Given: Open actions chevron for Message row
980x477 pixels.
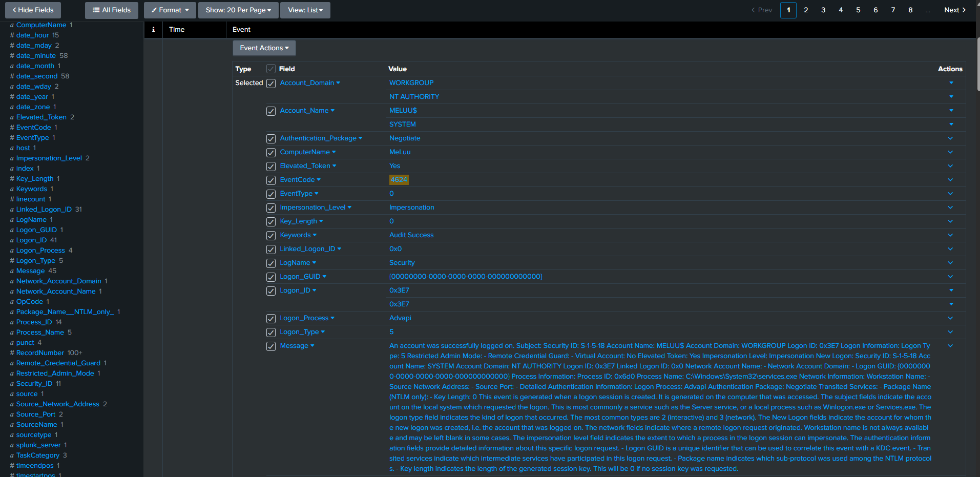Looking at the screenshot, I should point(950,346).
